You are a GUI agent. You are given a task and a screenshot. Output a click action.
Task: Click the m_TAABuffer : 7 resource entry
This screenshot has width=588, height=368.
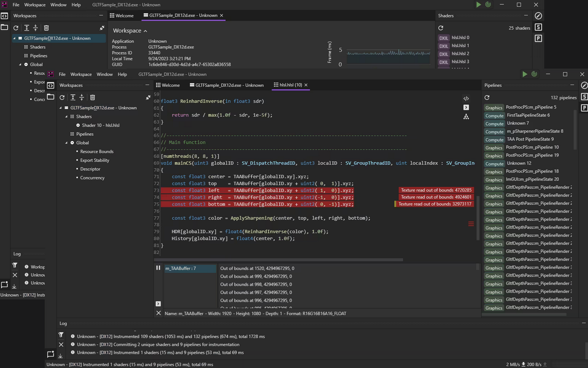190,268
